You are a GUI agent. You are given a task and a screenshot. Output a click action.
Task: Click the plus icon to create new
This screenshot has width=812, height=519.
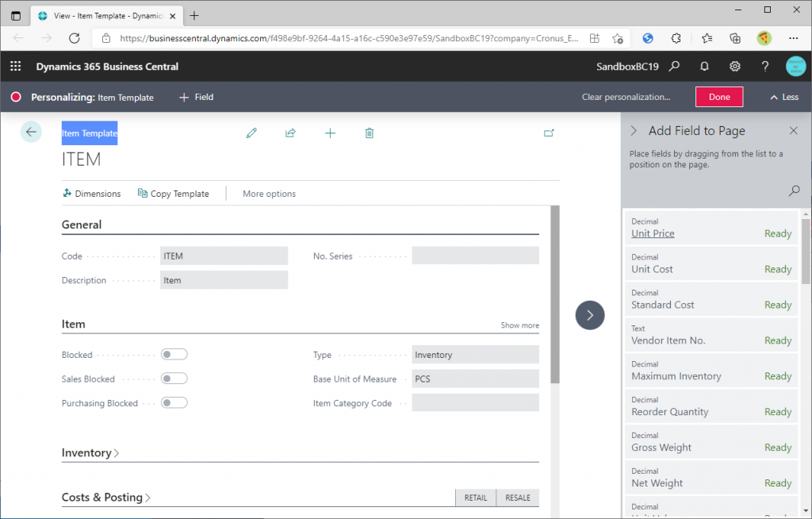(x=330, y=133)
